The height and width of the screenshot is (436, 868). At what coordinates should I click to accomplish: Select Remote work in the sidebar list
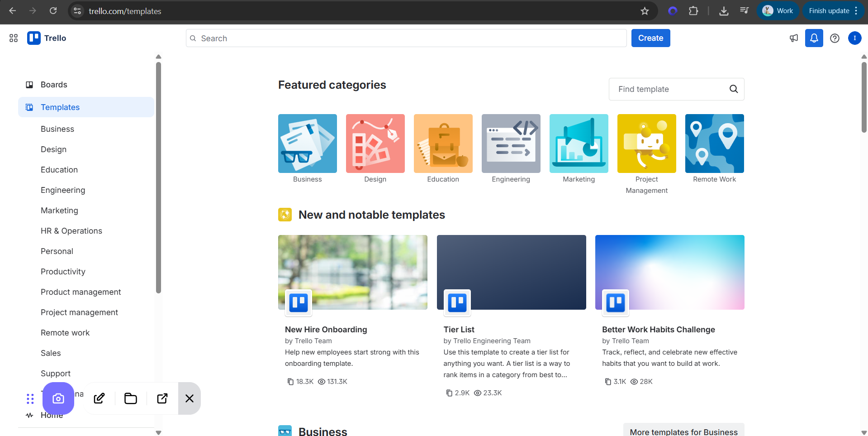click(65, 333)
